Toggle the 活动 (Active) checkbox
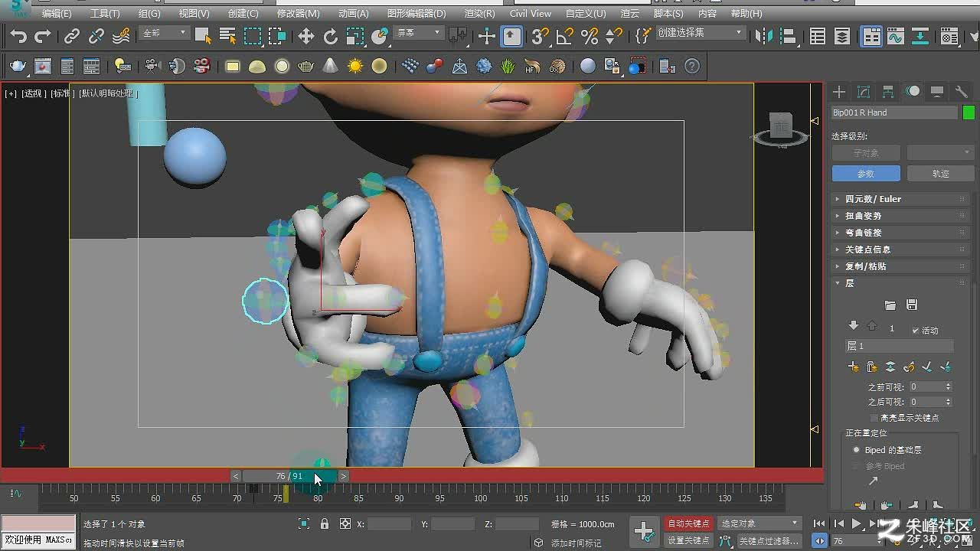Image resolution: width=980 pixels, height=551 pixels. (916, 331)
